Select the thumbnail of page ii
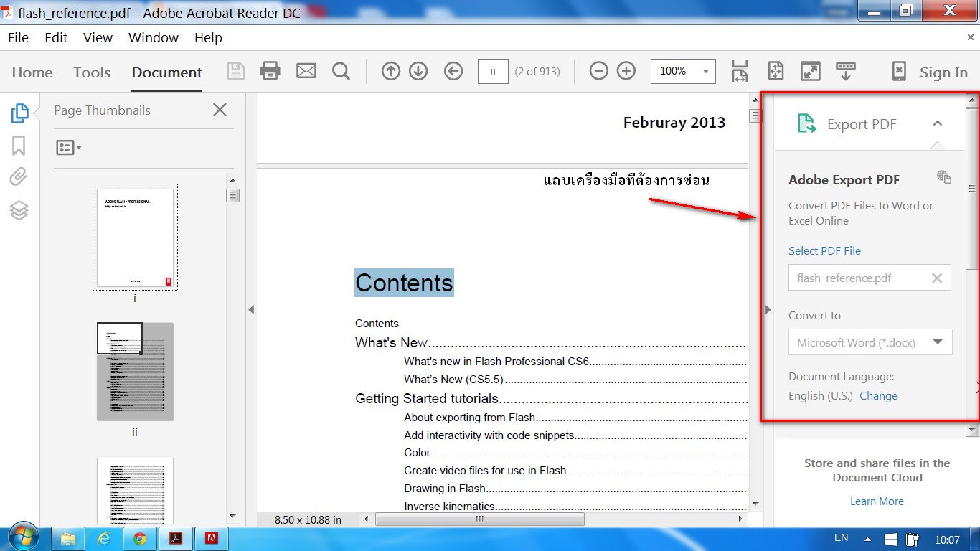This screenshot has height=551, width=980. [134, 372]
